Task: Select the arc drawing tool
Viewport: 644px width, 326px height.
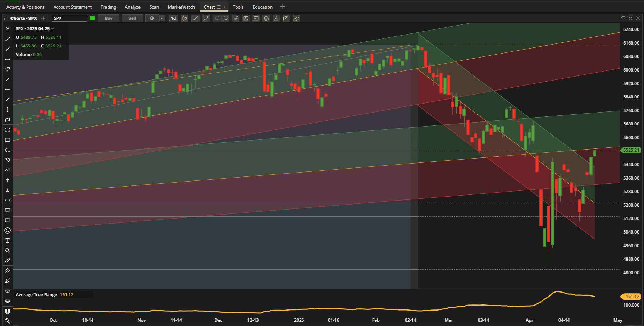Action: tap(7, 200)
